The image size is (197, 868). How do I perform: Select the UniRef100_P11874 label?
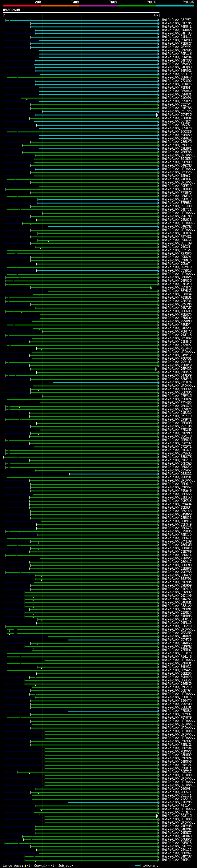(x=176, y=382)
